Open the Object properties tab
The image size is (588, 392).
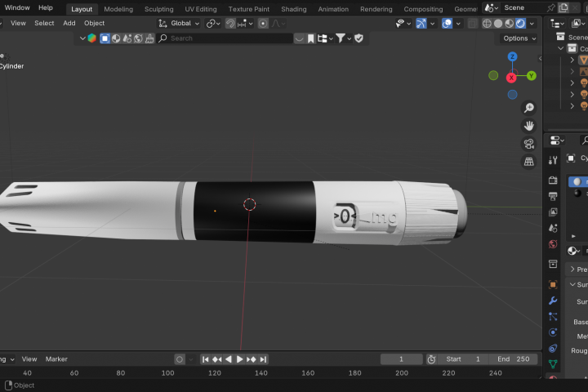[x=553, y=284]
